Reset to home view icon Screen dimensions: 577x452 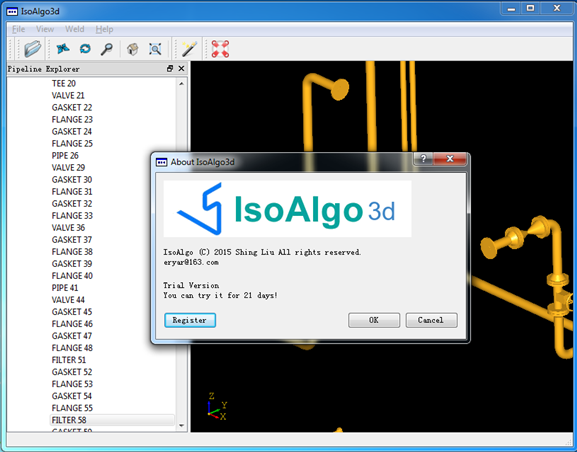tap(133, 49)
